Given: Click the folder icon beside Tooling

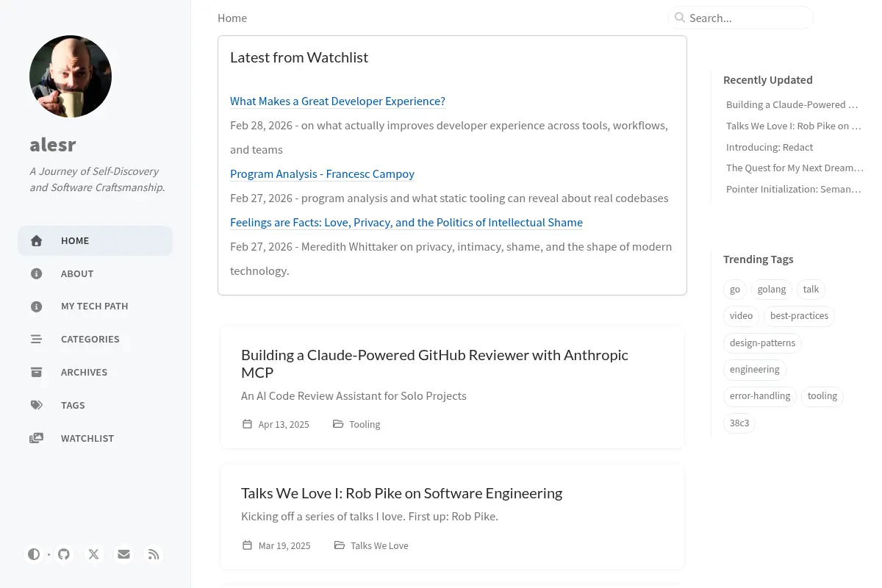Looking at the screenshot, I should tap(338, 424).
